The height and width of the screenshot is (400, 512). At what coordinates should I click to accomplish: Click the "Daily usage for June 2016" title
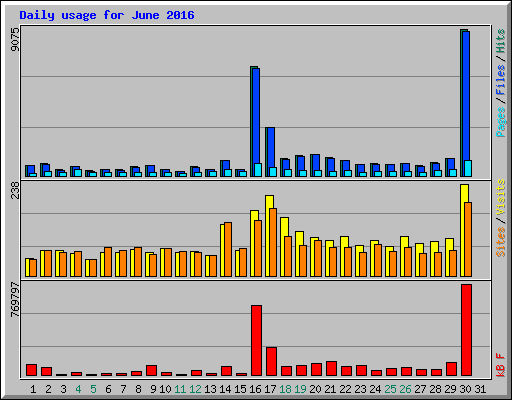tap(107, 15)
